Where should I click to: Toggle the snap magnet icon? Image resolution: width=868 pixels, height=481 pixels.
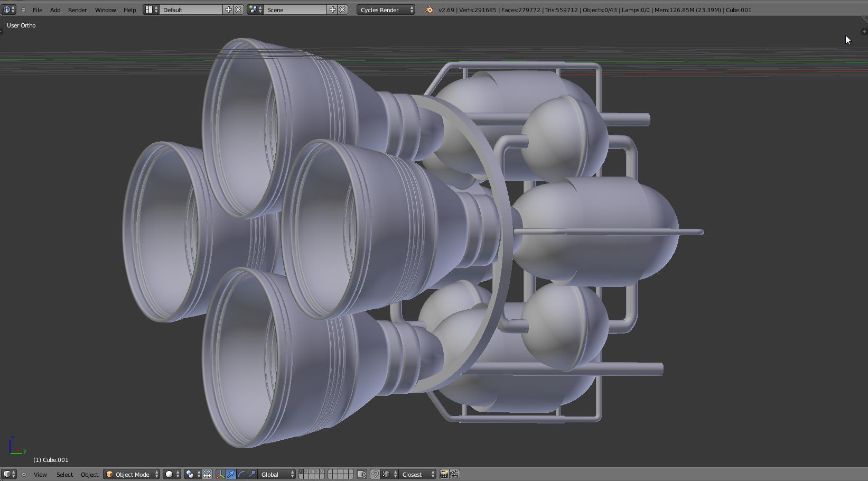[x=375, y=474]
